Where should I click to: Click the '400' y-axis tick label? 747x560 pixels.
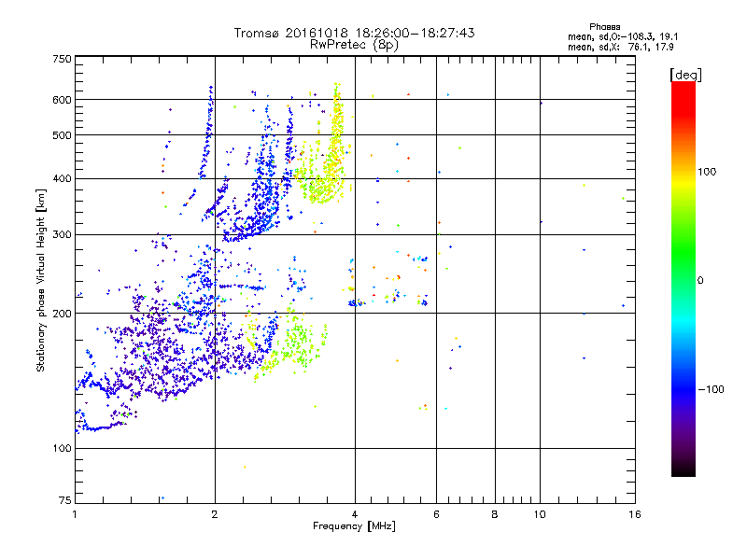pos(62,179)
